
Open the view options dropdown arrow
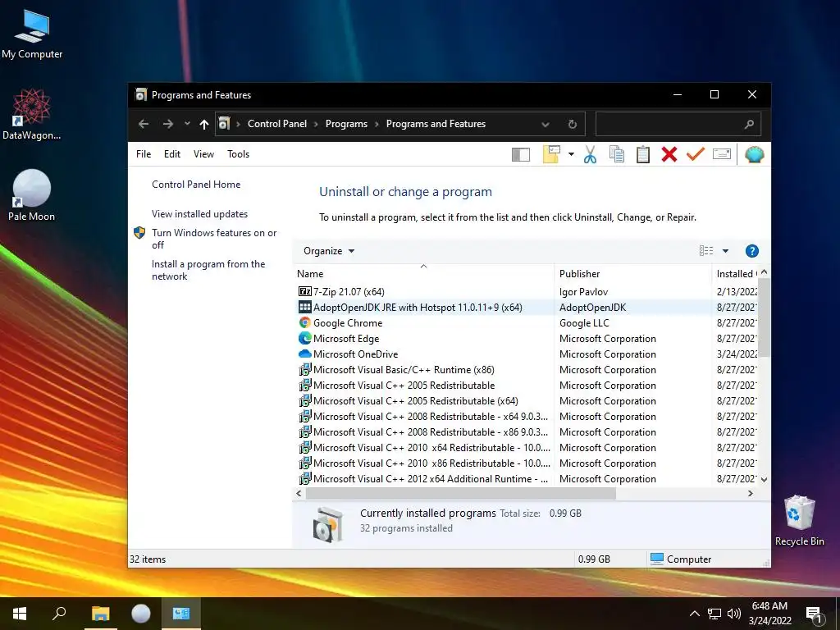click(725, 251)
